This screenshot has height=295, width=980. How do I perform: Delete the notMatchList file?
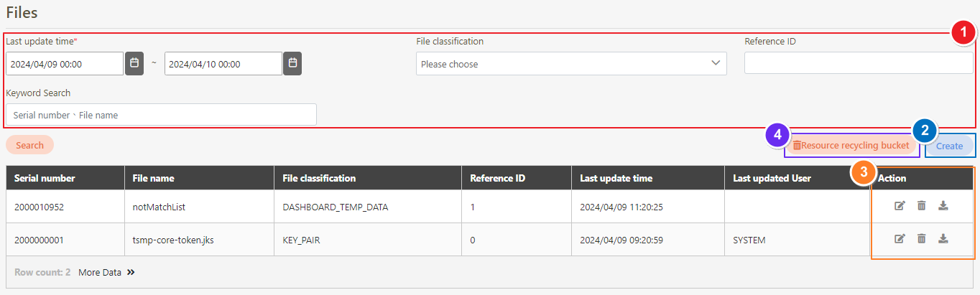[921, 206]
